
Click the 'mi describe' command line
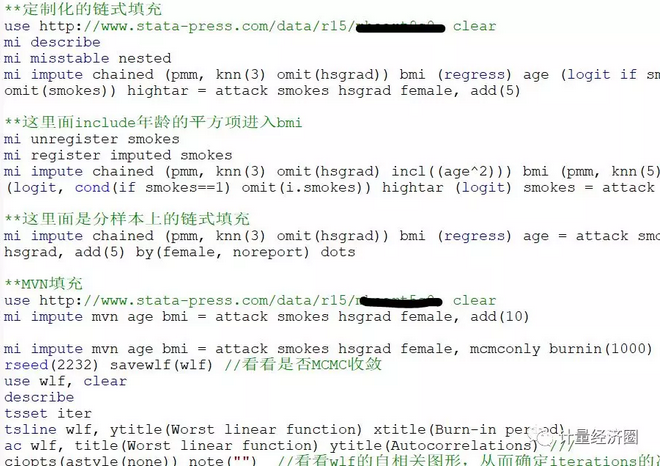coord(52,42)
